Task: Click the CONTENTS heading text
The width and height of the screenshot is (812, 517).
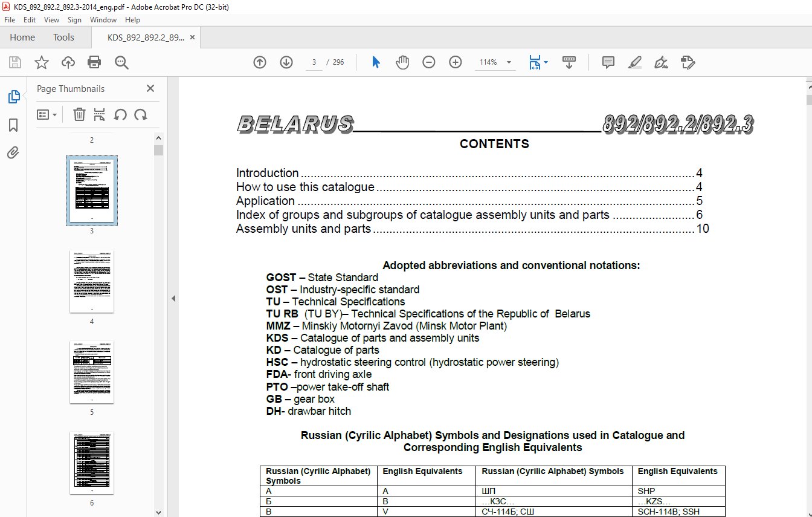Action: click(x=494, y=144)
